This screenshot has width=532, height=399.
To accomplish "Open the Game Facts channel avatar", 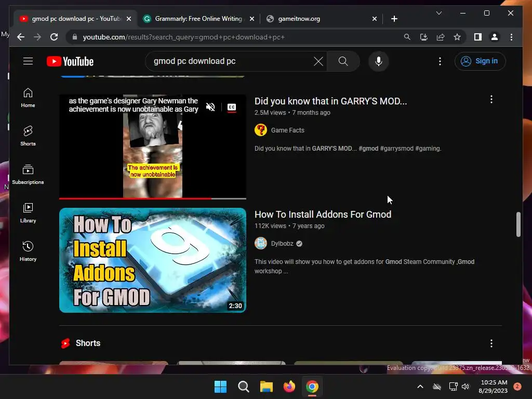I will coord(261,130).
